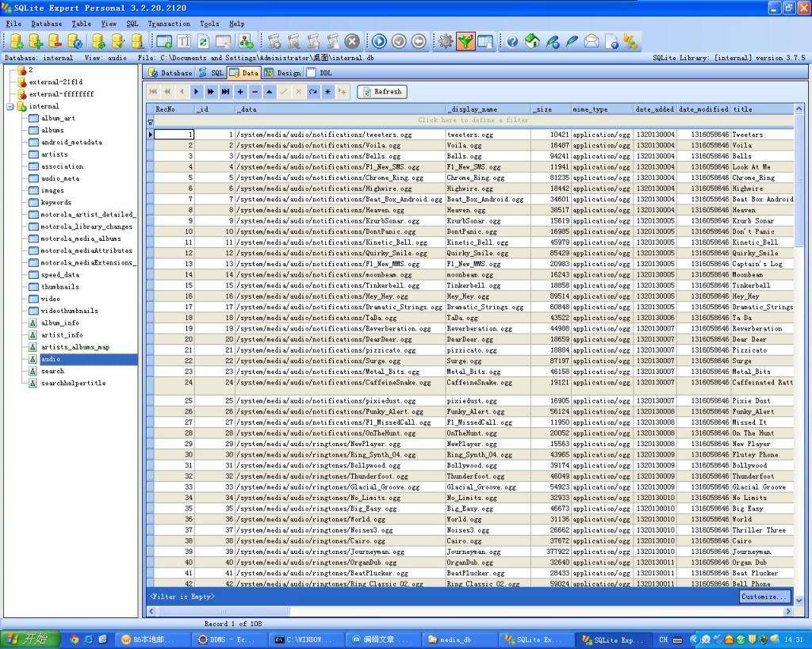Viewport: 812px width, 649px height.
Task: Go to next record in data navigator
Action: point(197,92)
